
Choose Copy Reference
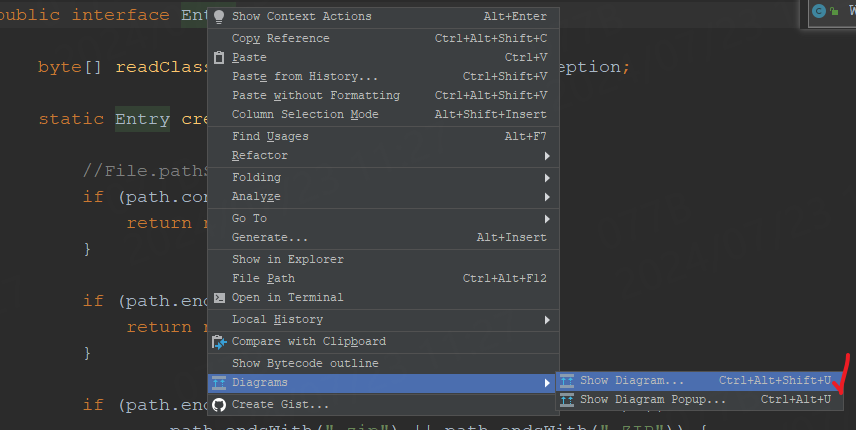tap(383, 39)
